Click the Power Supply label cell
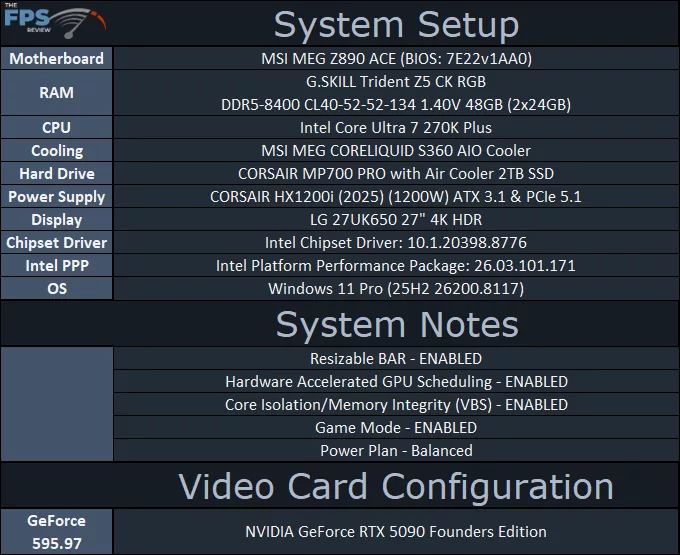 click(57, 196)
